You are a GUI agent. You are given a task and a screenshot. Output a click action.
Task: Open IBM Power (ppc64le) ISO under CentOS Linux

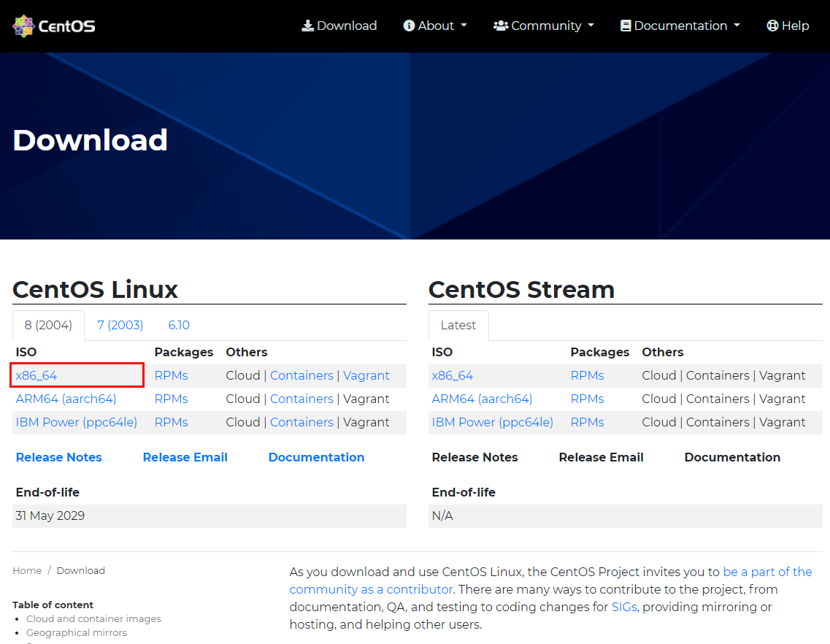click(x=76, y=422)
